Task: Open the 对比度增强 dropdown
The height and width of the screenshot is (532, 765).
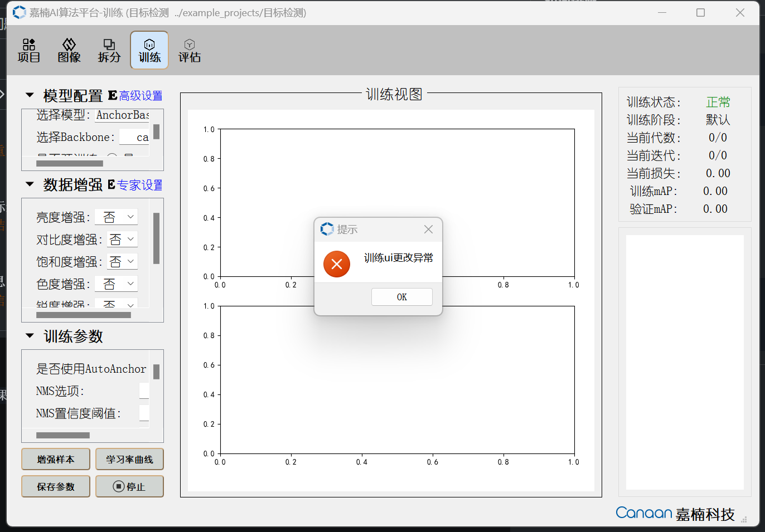Action: 123,239
